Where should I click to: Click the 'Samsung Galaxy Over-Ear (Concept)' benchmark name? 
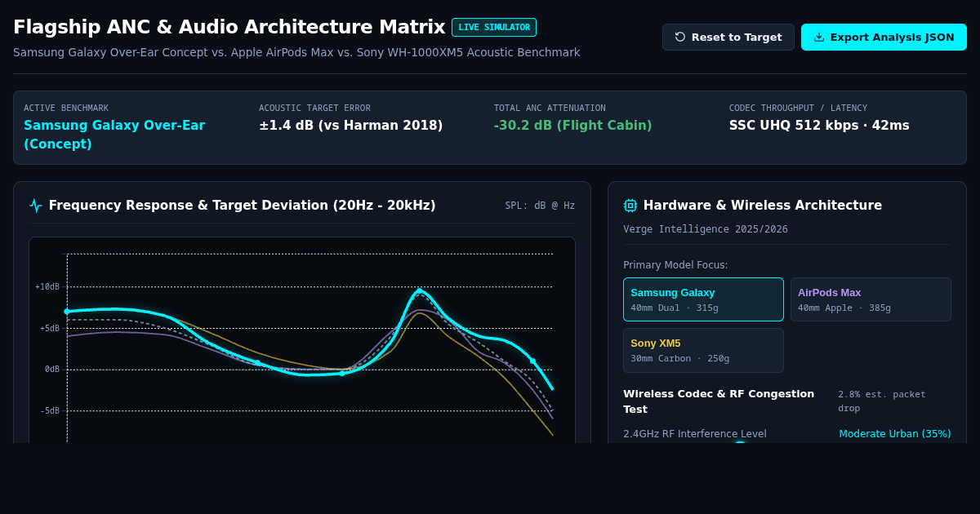(x=114, y=135)
